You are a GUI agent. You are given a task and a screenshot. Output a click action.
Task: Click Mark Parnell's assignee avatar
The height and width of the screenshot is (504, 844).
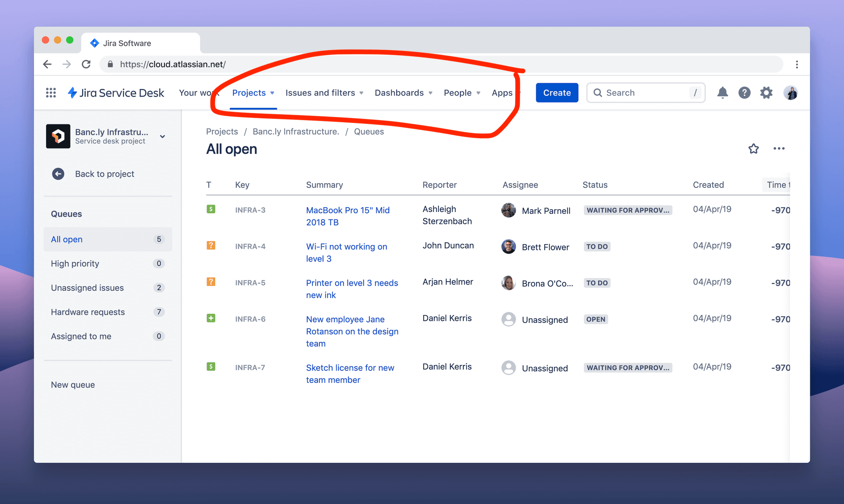point(509,210)
